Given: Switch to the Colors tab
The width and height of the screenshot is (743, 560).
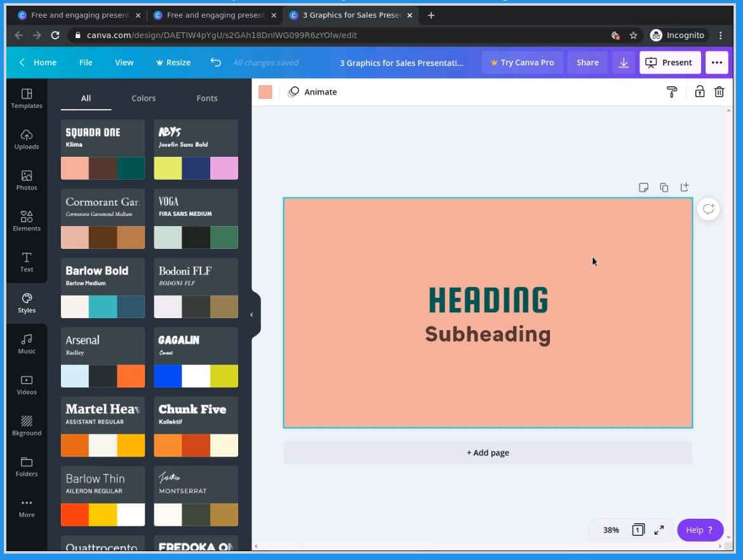Looking at the screenshot, I should 143,98.
